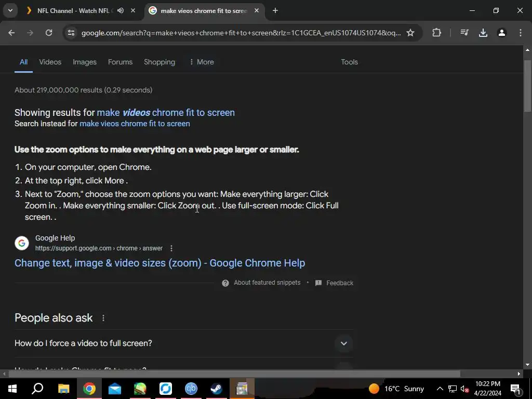Close the NFL Channel tab

pos(133,10)
